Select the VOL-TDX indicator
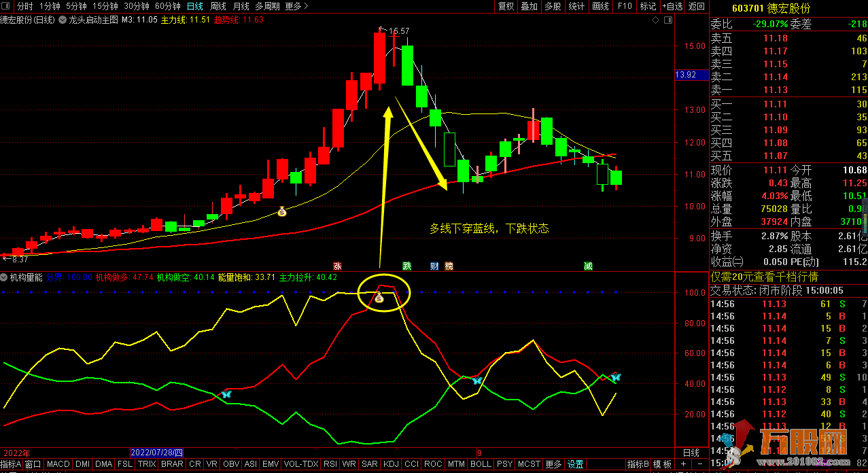This screenshot has width=868, height=473. (300, 464)
